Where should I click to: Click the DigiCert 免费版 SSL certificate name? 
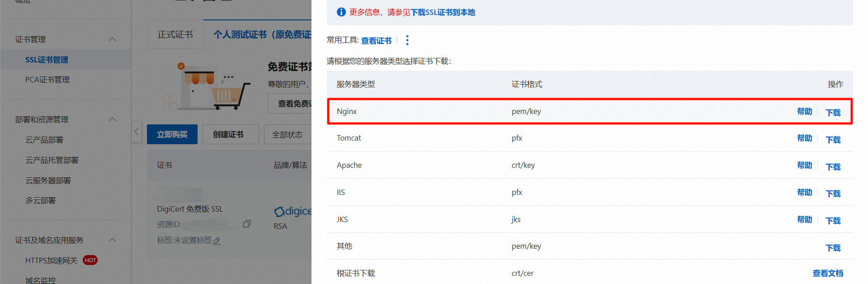tap(190, 209)
